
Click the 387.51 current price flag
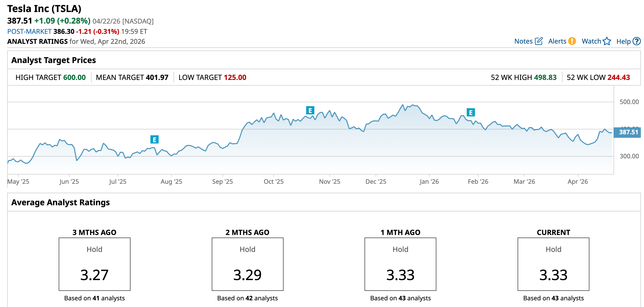click(628, 132)
